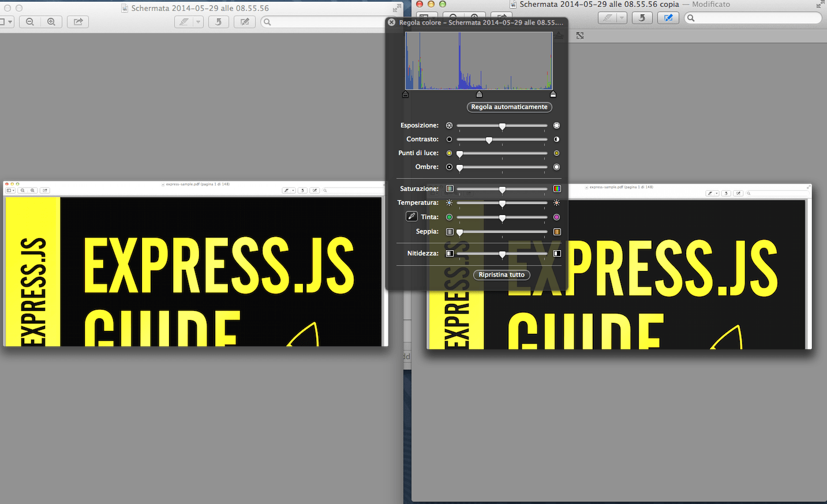The image size is (827, 504).
Task: Select the highlight pen in the copia window
Action: tap(607, 18)
